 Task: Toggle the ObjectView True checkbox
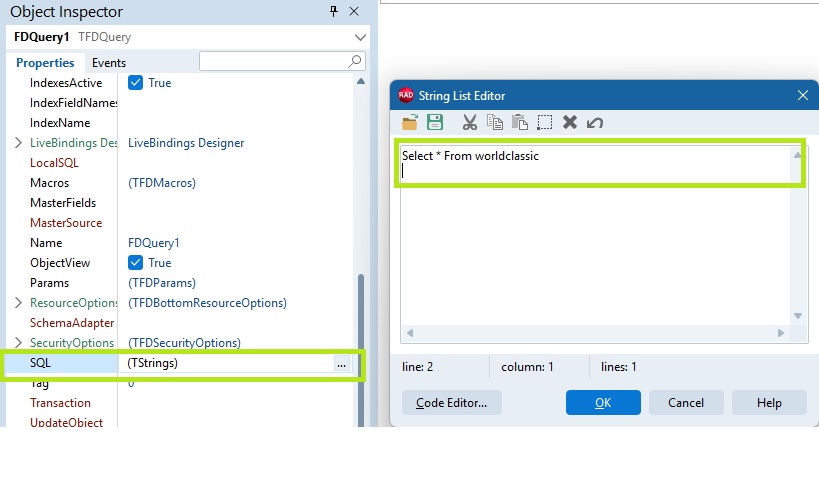135,263
